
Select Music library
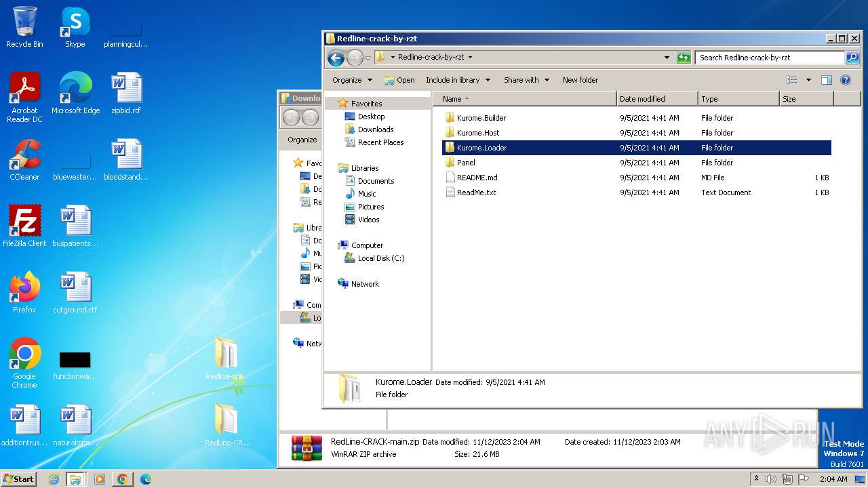pyautogui.click(x=367, y=194)
